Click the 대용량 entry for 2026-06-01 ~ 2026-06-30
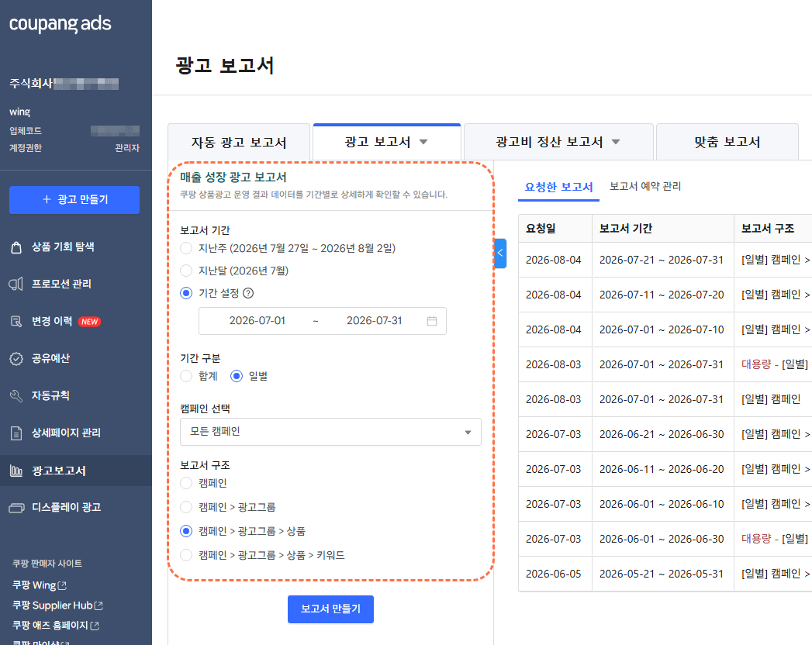 tap(775, 539)
